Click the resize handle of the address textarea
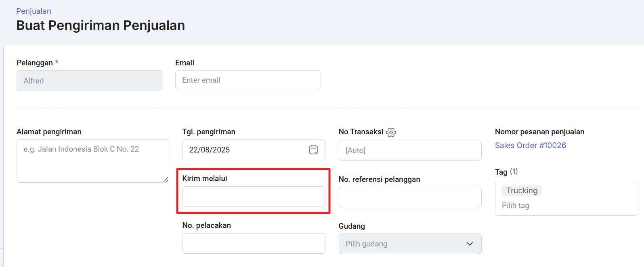The width and height of the screenshot is (644, 267). click(x=166, y=179)
